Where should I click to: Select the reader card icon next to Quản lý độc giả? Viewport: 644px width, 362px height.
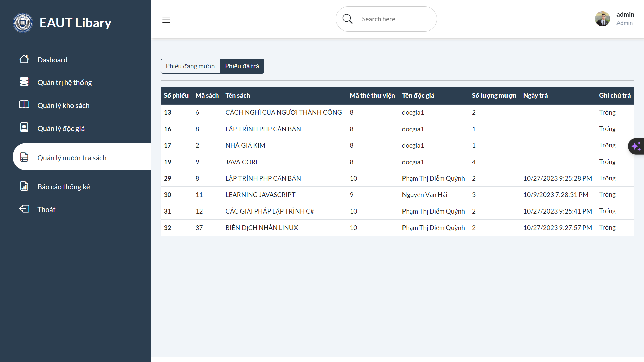[24, 127]
